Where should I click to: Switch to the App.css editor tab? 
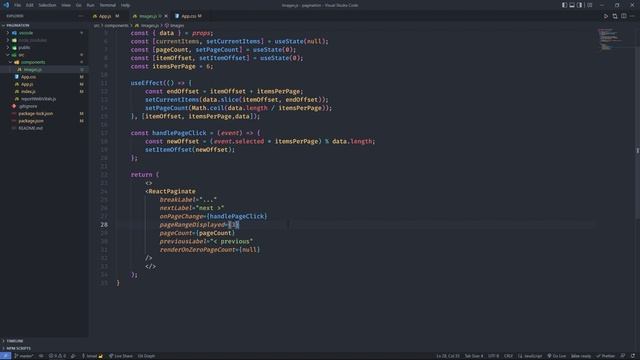[189, 16]
